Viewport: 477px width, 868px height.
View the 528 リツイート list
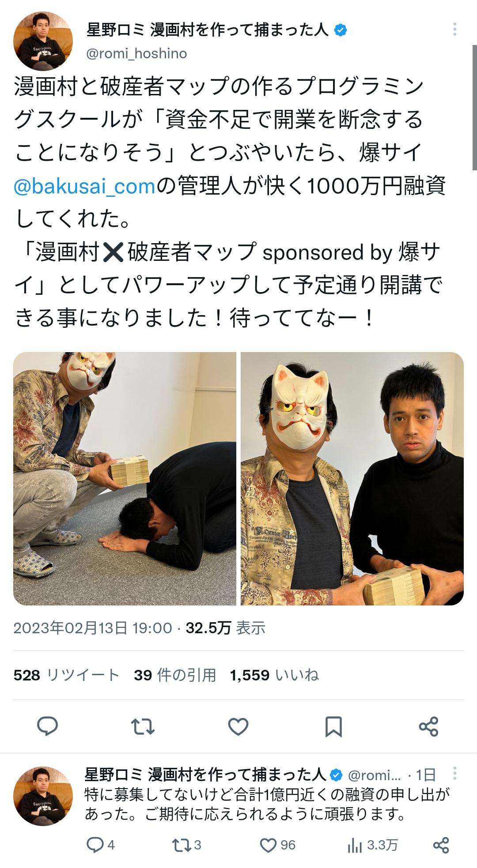(x=67, y=675)
